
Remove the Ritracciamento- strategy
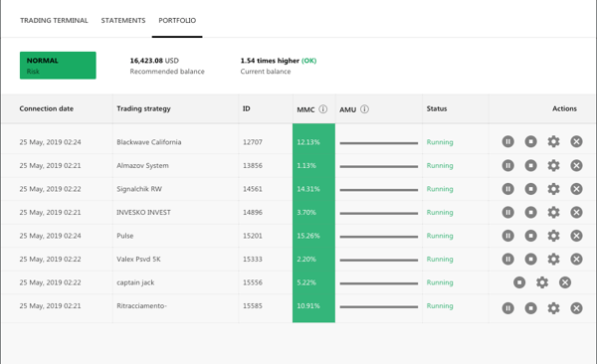[576, 308]
